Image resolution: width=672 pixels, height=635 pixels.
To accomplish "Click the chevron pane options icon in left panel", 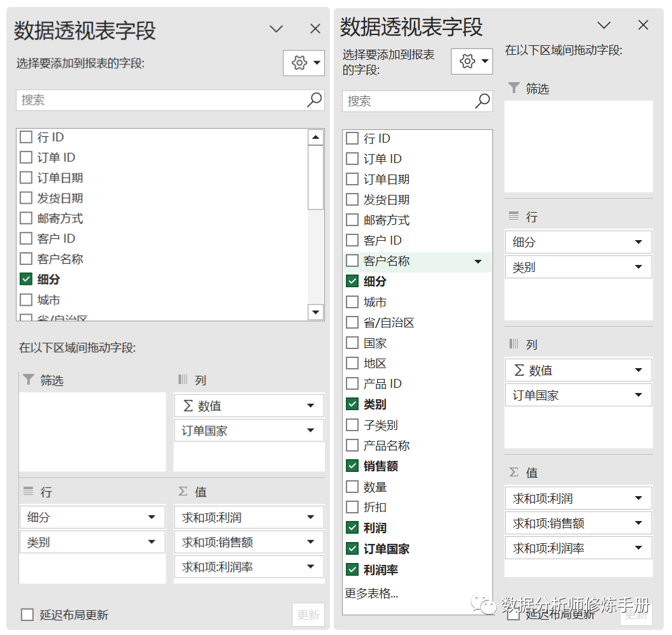I will coord(276,29).
